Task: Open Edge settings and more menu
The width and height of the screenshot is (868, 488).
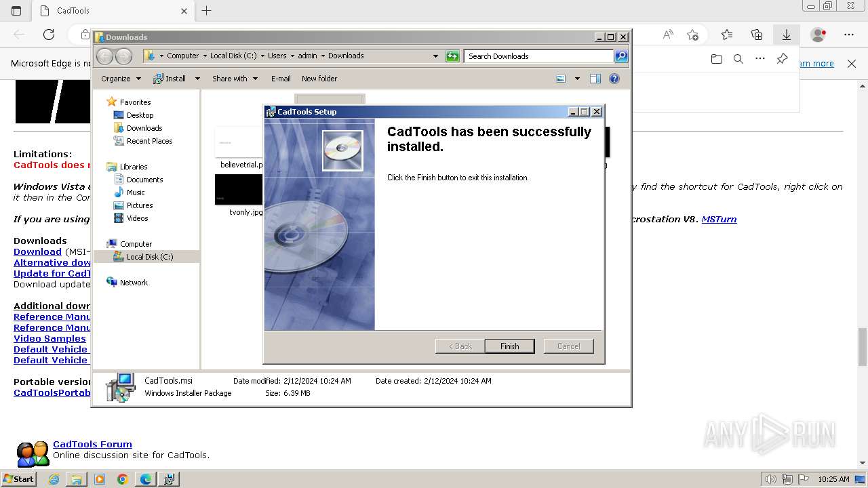Action: tap(849, 35)
